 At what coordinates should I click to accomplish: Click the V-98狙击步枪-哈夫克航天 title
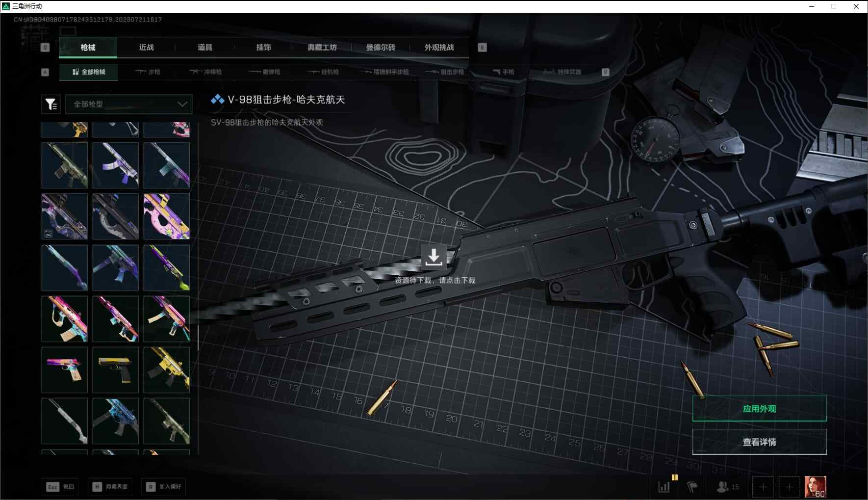(x=286, y=100)
